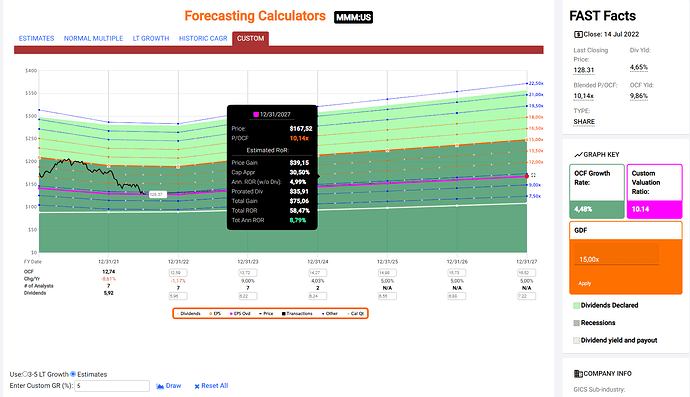Click the Custom Valuation Ratio key box
Image resolution: width=690 pixels, height=397 pixels.
click(x=654, y=191)
